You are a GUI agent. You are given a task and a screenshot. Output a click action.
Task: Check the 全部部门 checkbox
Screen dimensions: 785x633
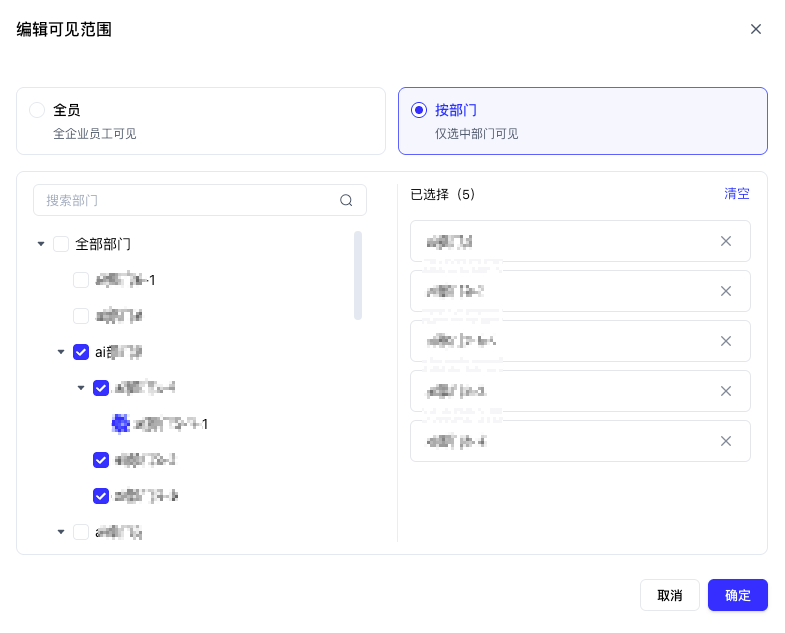coord(61,244)
